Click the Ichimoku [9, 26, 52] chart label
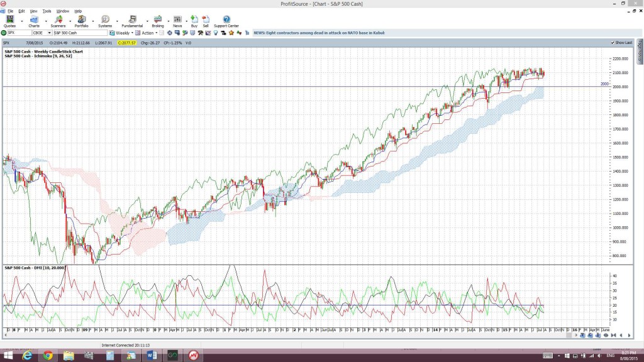The image size is (644, 362). (x=38, y=56)
